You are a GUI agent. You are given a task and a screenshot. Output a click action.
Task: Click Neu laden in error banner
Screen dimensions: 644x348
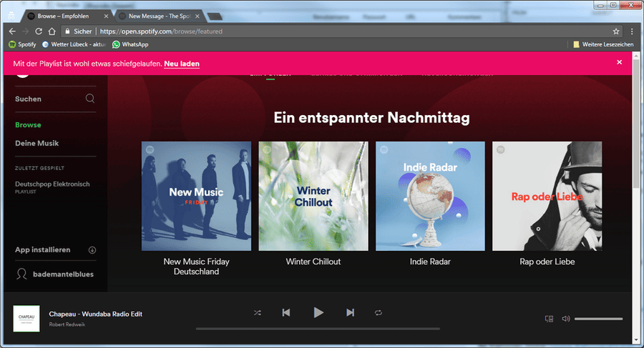(x=182, y=64)
